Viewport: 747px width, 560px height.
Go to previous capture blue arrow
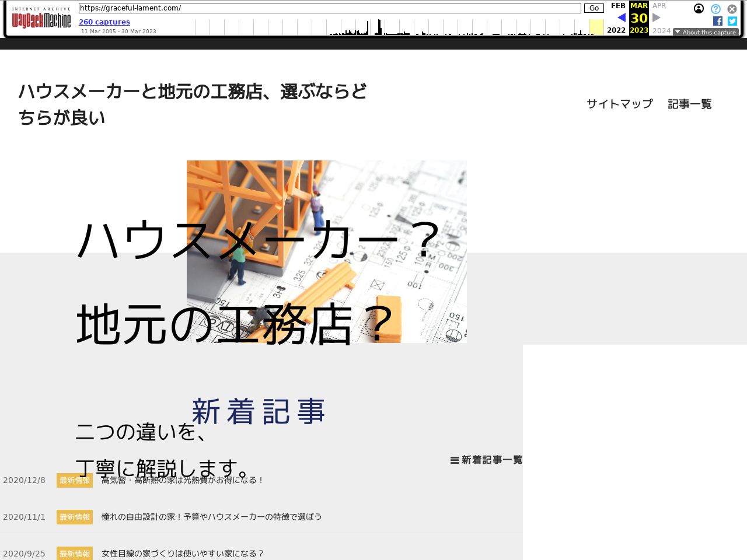click(622, 18)
